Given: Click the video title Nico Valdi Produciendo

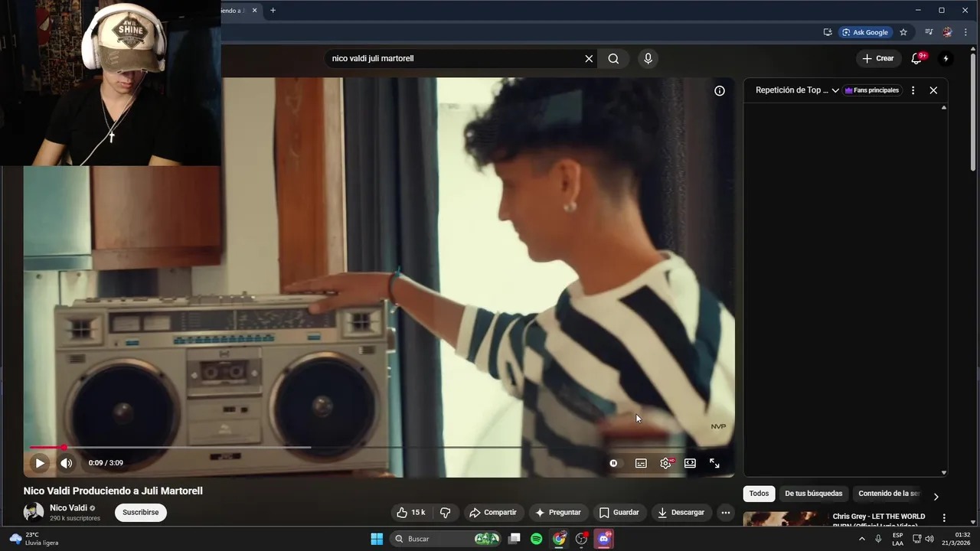Looking at the screenshot, I should pos(113,491).
